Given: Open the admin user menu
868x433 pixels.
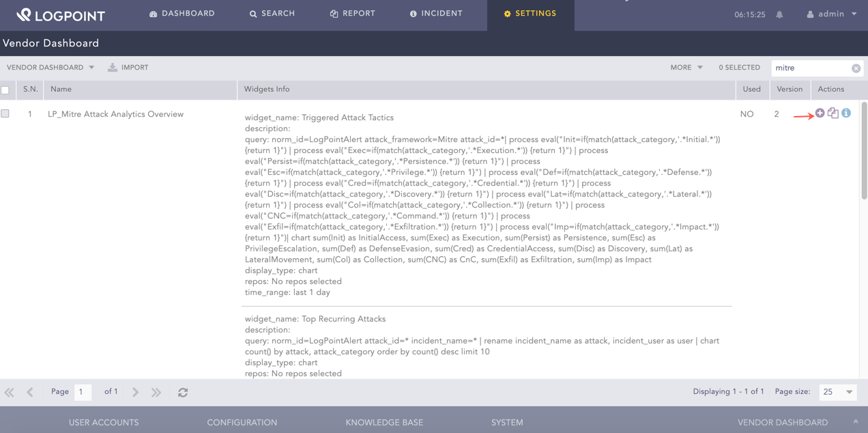Looking at the screenshot, I should point(832,14).
